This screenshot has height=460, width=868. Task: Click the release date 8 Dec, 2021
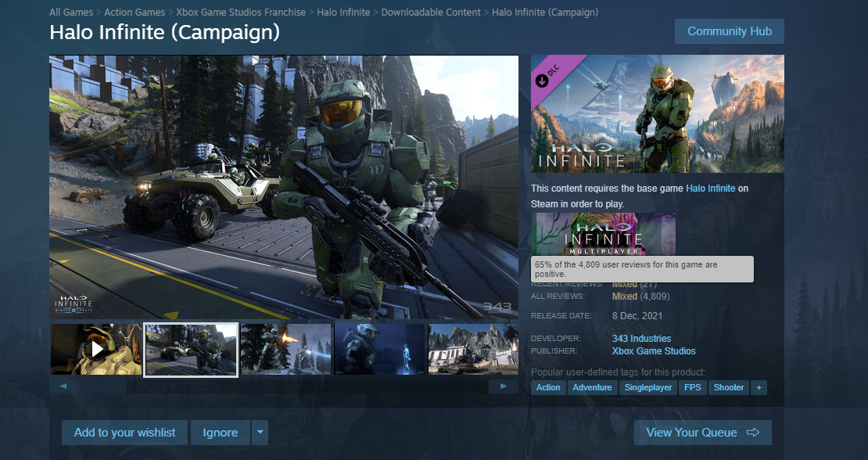coord(637,316)
